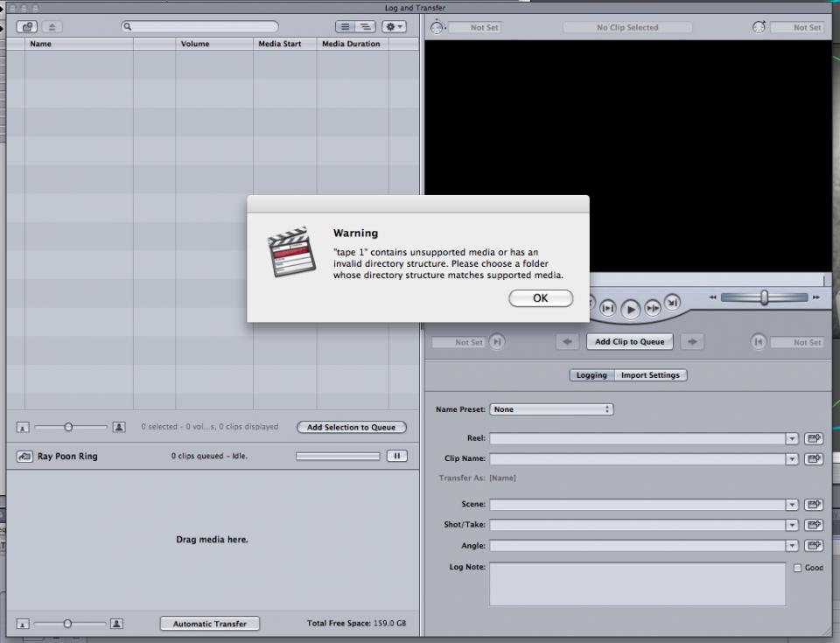Viewport: 840px width, 643px height.
Task: Pause the Ray Poon Ring transfer queue
Action: 396,456
